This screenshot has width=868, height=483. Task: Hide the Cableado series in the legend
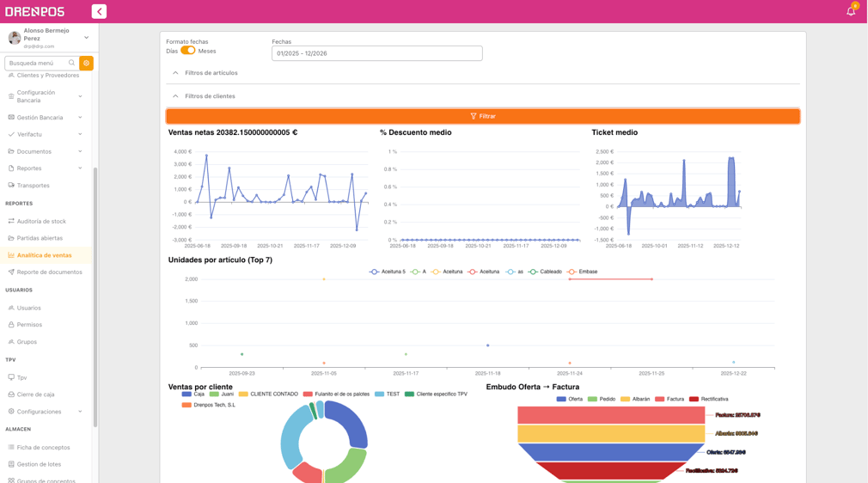tap(546, 272)
